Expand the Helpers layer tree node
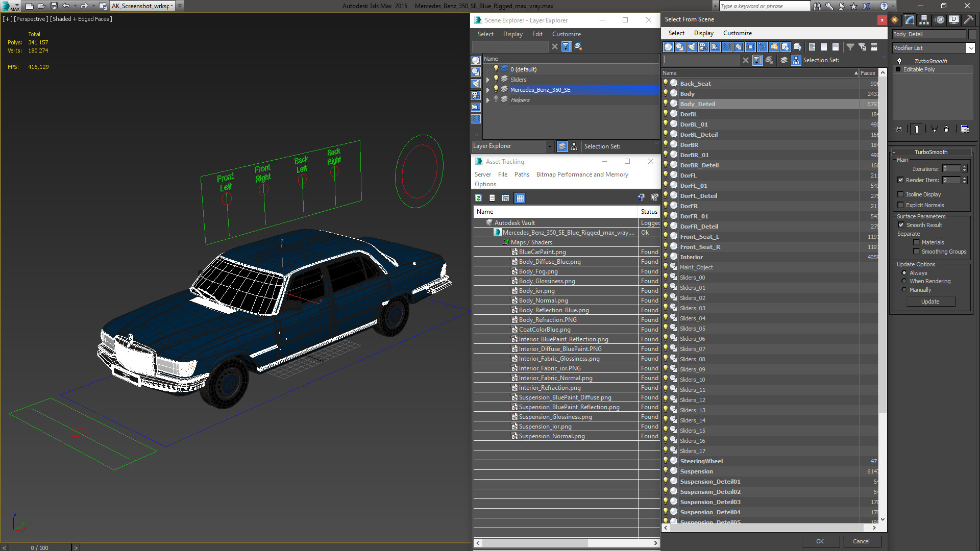The image size is (980, 551). [488, 100]
